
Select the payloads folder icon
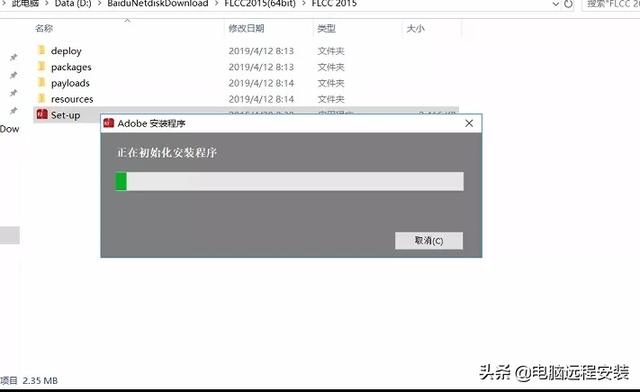(41, 82)
